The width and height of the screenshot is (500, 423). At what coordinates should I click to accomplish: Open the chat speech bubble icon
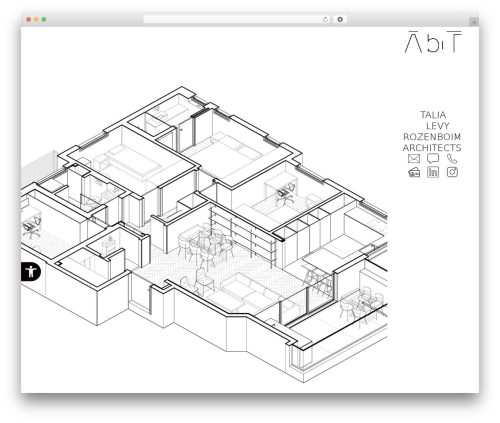[433, 159]
